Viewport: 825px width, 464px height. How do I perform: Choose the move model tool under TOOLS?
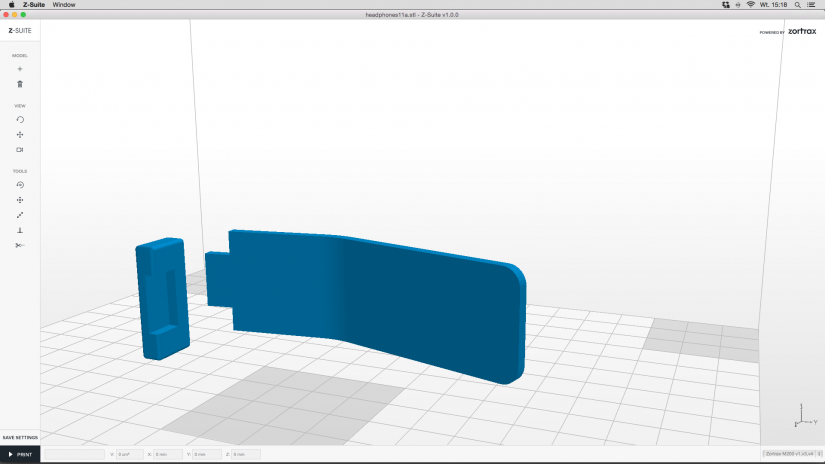tap(20, 200)
